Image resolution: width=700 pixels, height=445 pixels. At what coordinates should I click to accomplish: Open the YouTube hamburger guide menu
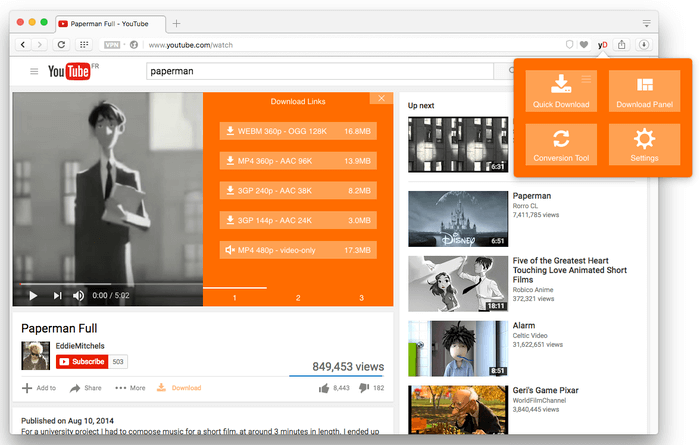pos(34,72)
